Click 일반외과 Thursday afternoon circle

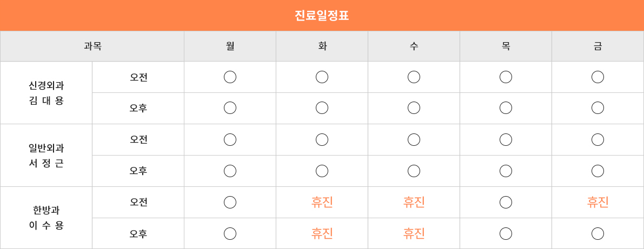coord(506,171)
